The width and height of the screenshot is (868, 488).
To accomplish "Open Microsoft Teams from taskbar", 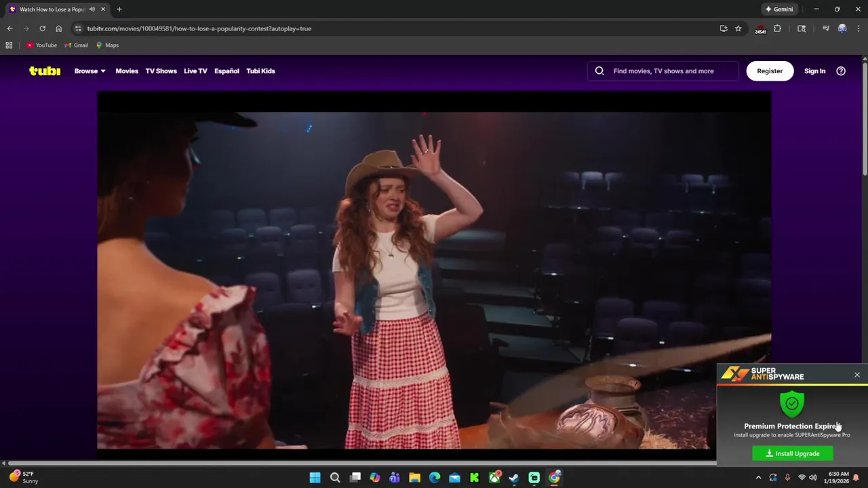I will click(x=395, y=478).
